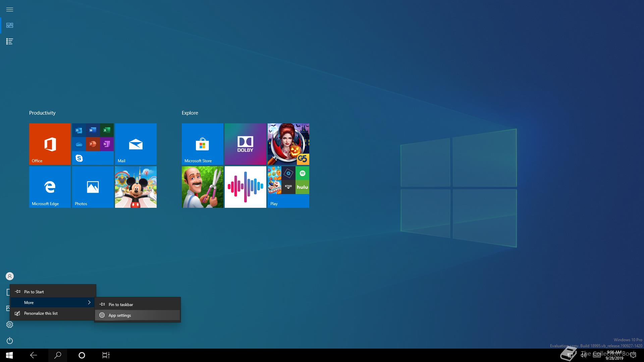Select App settings in the submenu

pyautogui.click(x=120, y=315)
